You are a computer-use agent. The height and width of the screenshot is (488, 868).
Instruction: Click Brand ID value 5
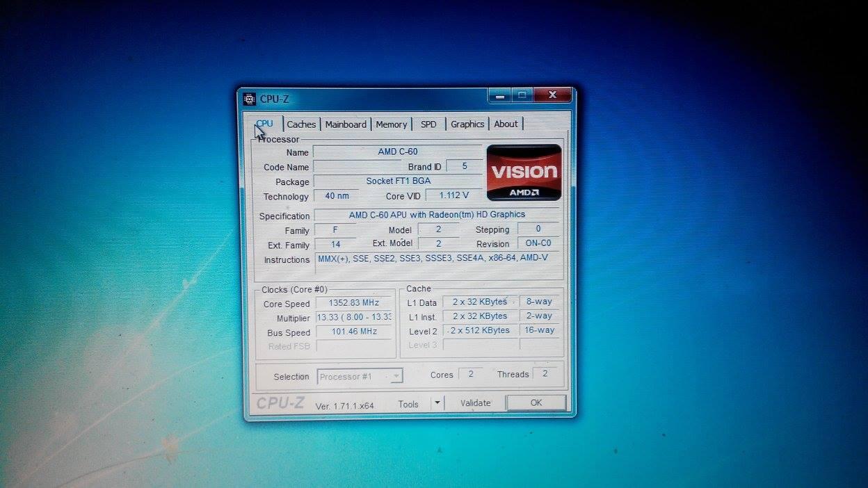[x=464, y=166]
